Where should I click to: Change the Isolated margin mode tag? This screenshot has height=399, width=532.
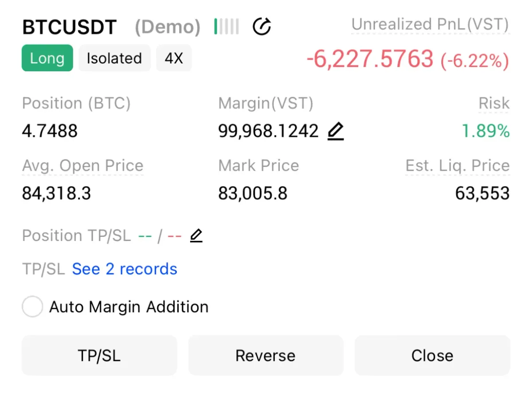[x=114, y=58]
